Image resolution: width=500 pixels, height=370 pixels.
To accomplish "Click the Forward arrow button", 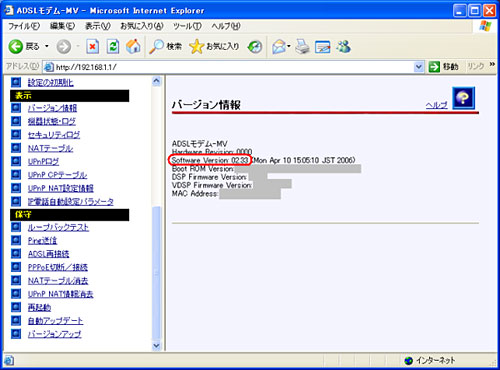I will (x=63, y=47).
